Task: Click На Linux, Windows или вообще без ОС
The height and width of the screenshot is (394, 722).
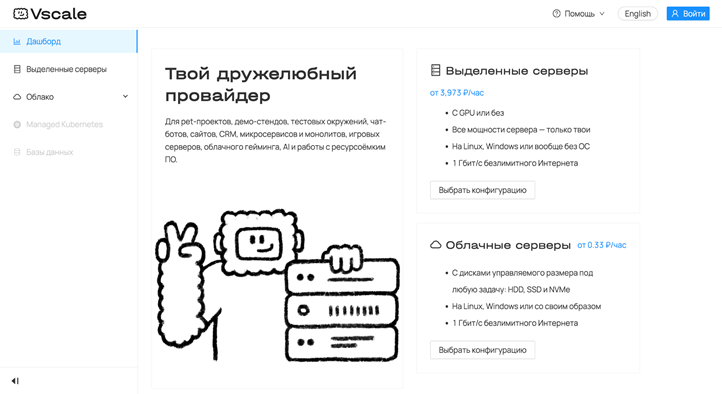Action: [x=521, y=146]
